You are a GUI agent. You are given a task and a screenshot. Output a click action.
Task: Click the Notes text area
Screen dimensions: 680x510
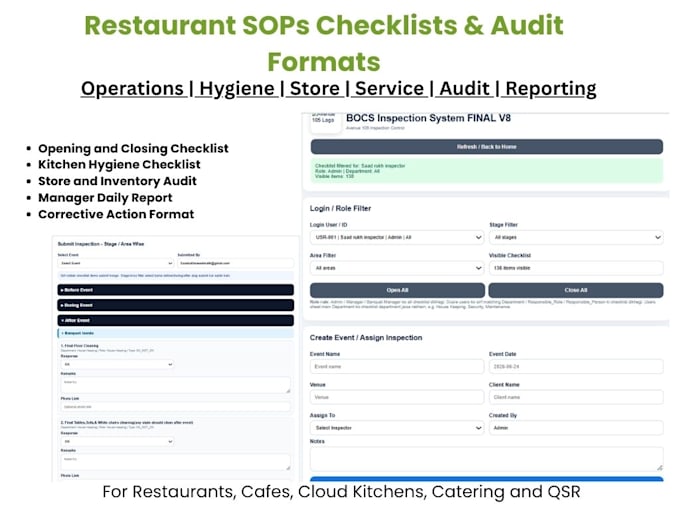487,459
